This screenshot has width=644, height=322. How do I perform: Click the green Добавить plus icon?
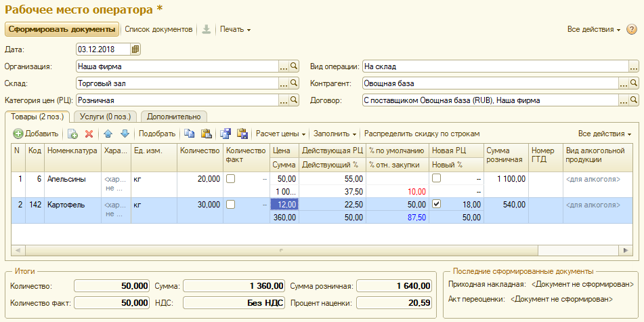pos(18,134)
